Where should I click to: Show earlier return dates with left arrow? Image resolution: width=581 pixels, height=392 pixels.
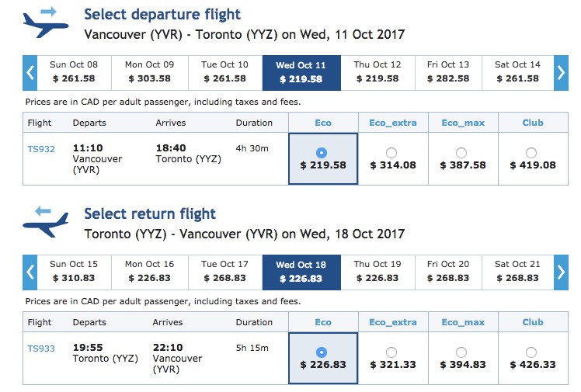click(x=30, y=272)
